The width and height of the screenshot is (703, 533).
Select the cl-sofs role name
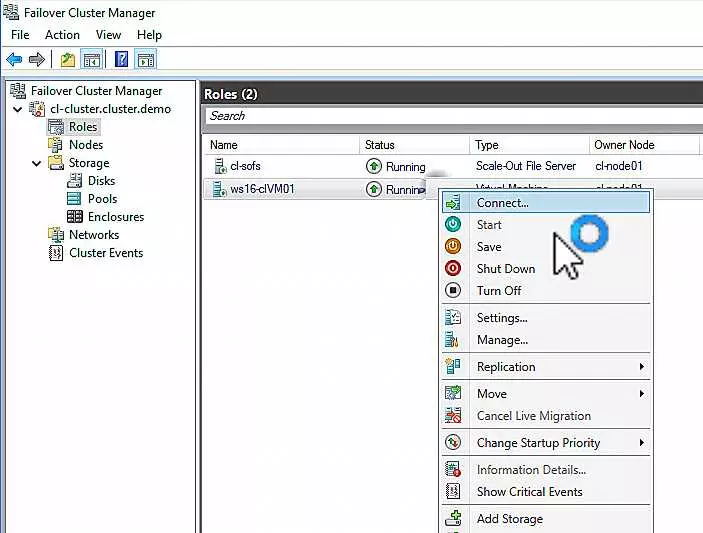[245, 166]
